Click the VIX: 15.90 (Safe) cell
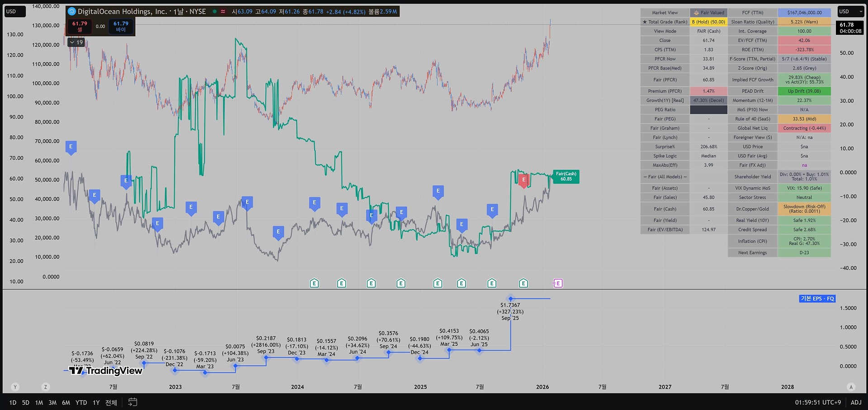The width and height of the screenshot is (868, 410). (x=804, y=188)
